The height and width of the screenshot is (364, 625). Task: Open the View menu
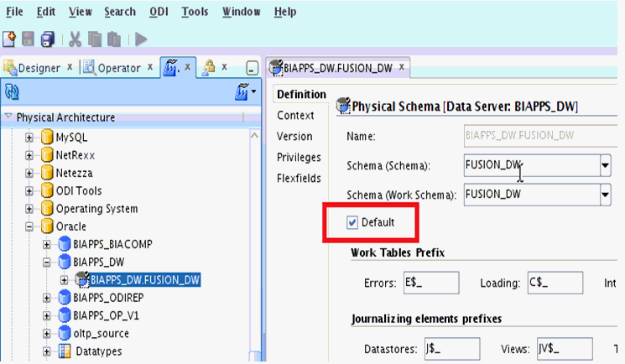[x=81, y=12]
